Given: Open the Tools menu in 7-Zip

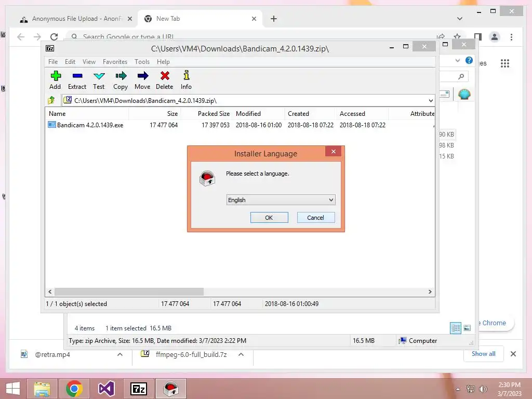Looking at the screenshot, I should pyautogui.click(x=142, y=62).
